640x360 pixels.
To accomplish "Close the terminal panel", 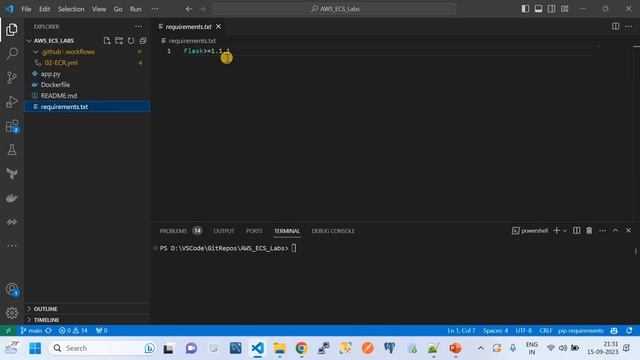I will pos(628,231).
